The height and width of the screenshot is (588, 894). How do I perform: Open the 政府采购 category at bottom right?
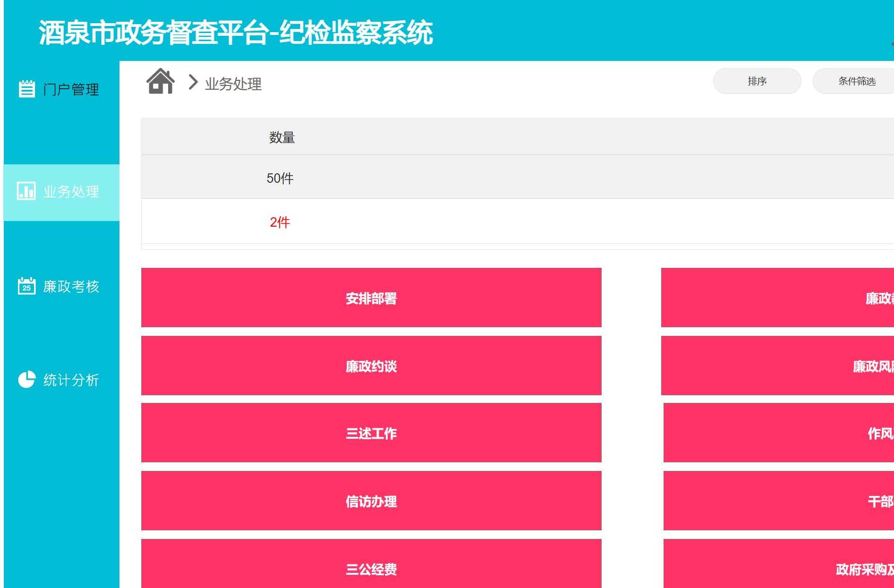tap(803, 568)
